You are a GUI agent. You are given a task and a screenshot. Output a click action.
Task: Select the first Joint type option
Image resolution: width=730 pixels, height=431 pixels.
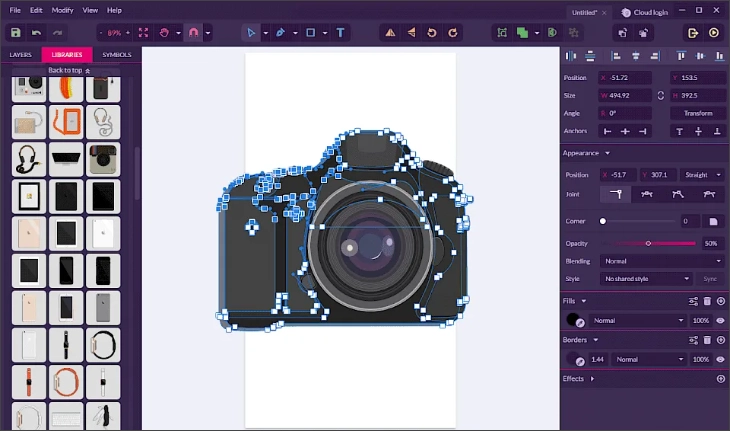[x=615, y=194]
